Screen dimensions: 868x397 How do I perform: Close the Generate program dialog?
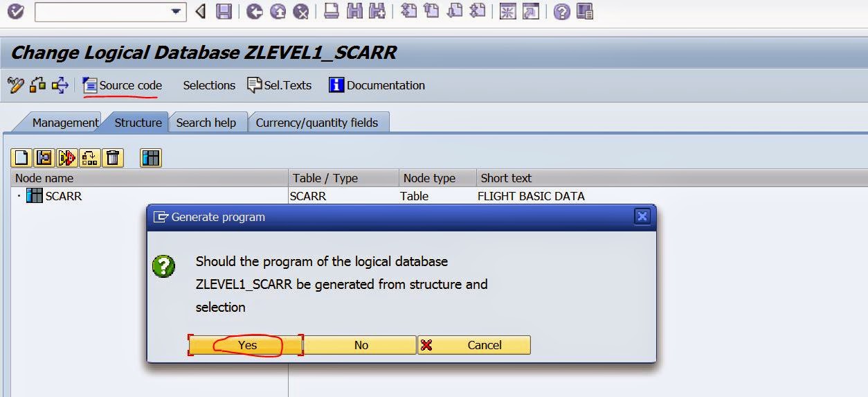pyautogui.click(x=642, y=217)
